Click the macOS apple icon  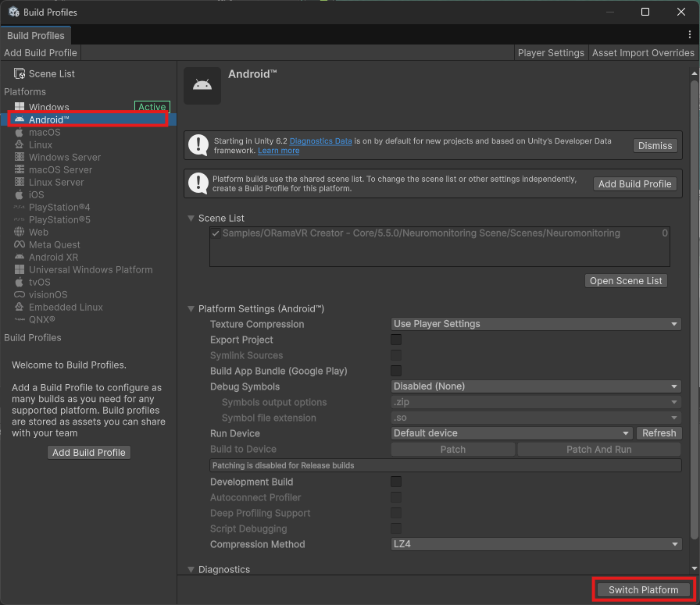coord(20,132)
